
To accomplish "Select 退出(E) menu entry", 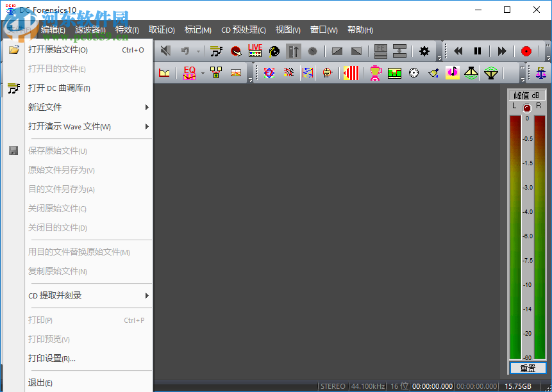I will [x=78, y=383].
